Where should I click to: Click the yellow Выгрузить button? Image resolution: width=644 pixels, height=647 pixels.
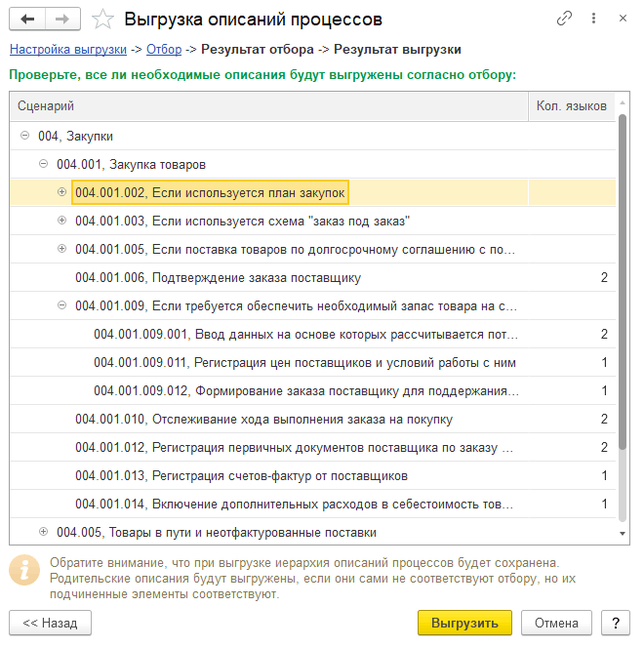pos(465,623)
